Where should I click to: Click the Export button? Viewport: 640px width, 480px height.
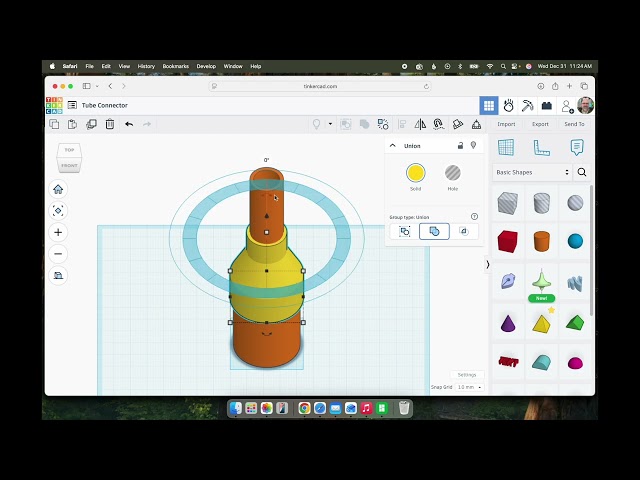[540, 124]
